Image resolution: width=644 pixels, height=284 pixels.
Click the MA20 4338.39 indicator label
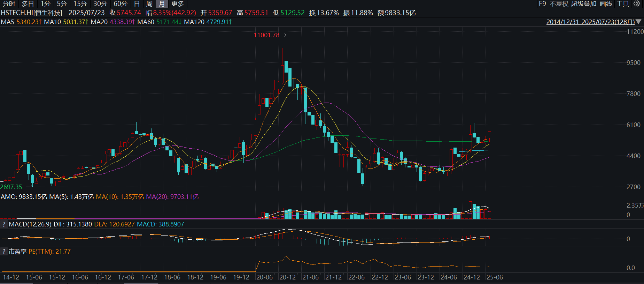113,22
